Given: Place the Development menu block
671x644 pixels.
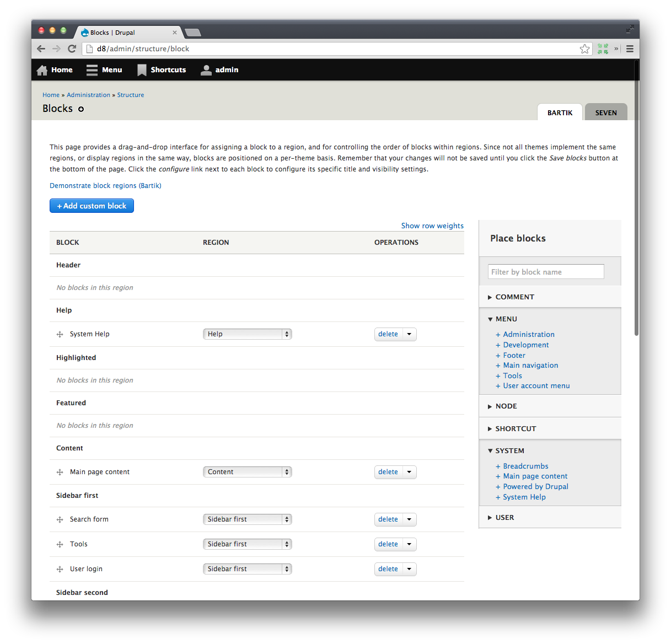Looking at the screenshot, I should point(522,345).
